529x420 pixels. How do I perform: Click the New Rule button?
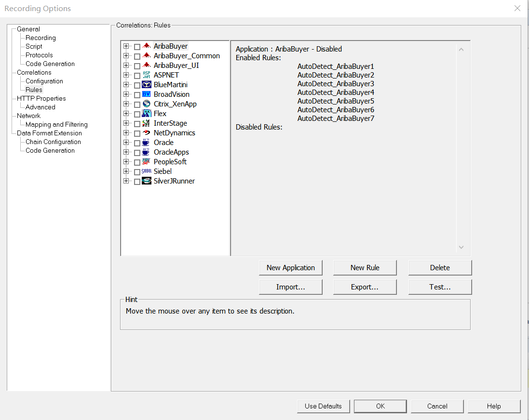pyautogui.click(x=365, y=268)
